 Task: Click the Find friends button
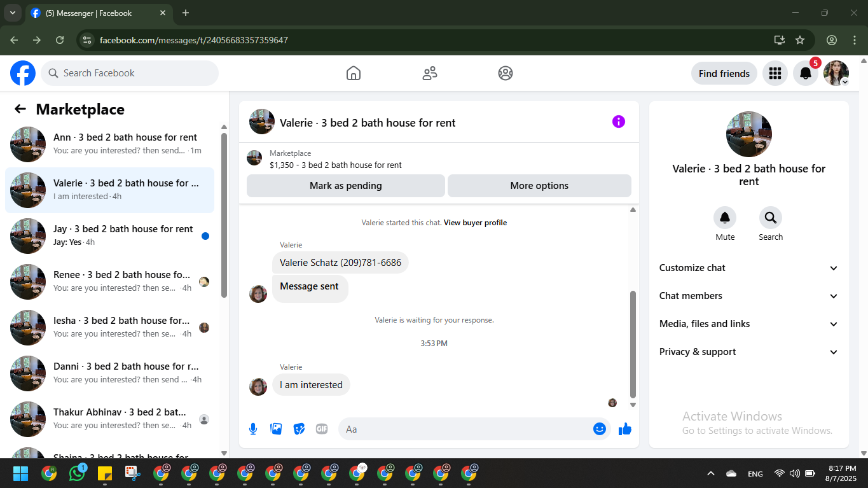click(x=724, y=73)
